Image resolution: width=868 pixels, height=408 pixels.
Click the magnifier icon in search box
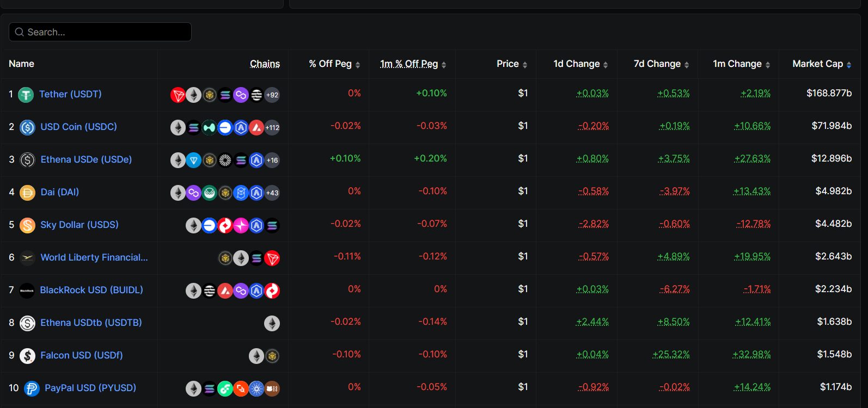point(19,32)
